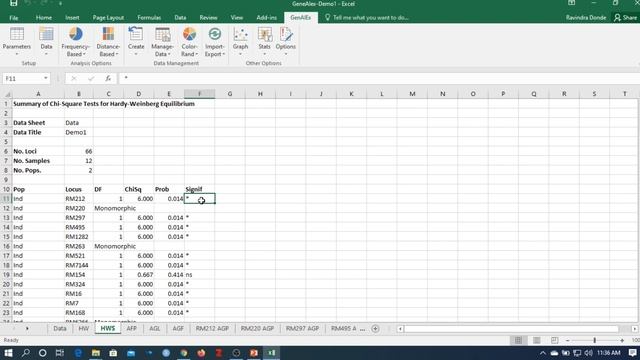Switch to Page Layout view in status bar

pos(536,340)
